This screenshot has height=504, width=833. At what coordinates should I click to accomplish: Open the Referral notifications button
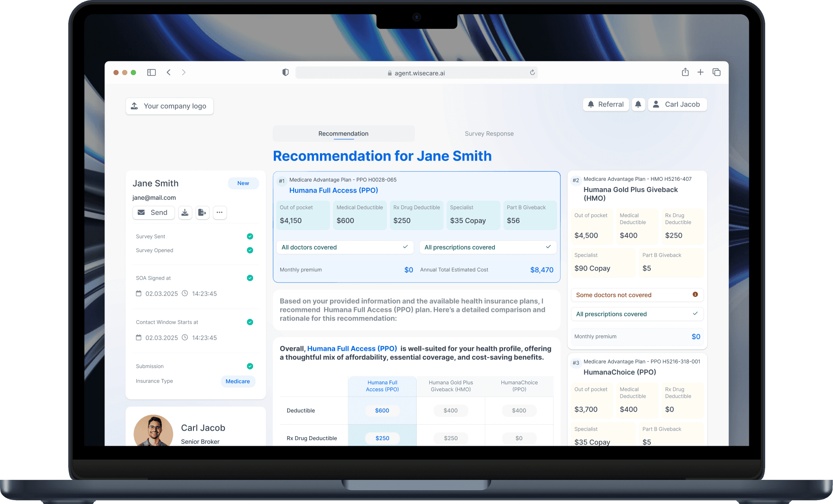pos(605,104)
